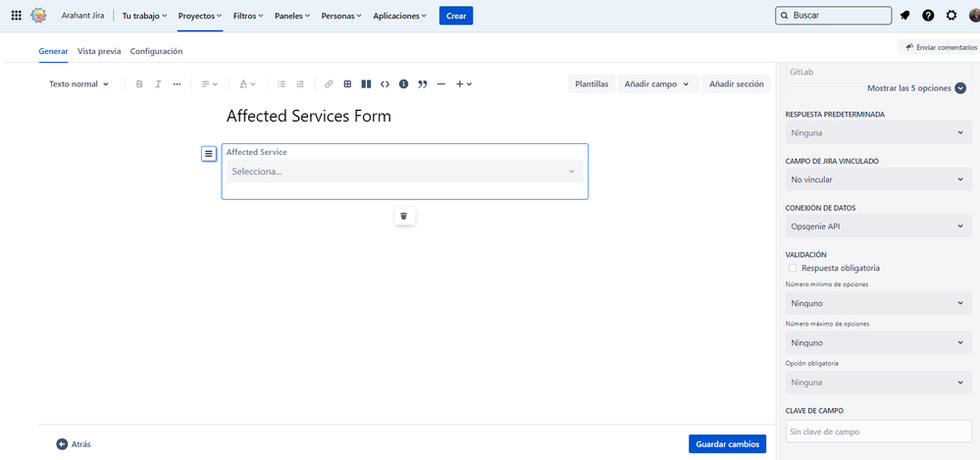980x460 pixels.
Task: Open the Respuesta predeterminada dropdown
Action: pos(878,132)
